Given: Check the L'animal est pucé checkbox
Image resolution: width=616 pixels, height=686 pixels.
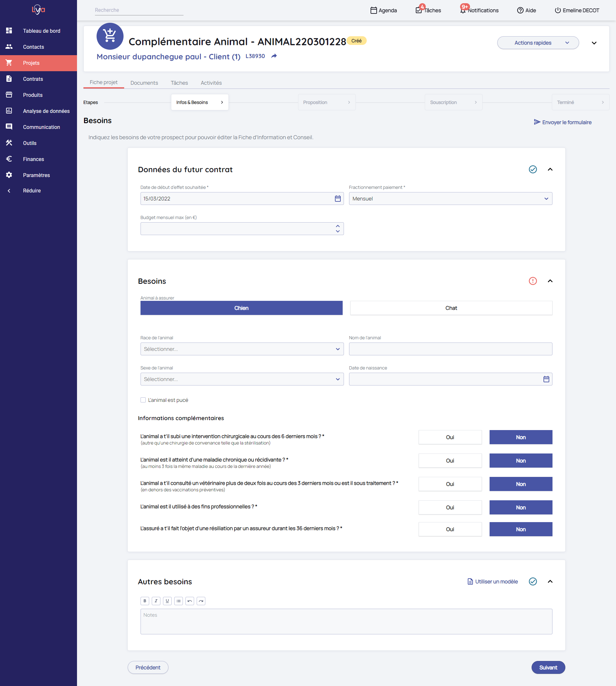Looking at the screenshot, I should [x=143, y=400].
